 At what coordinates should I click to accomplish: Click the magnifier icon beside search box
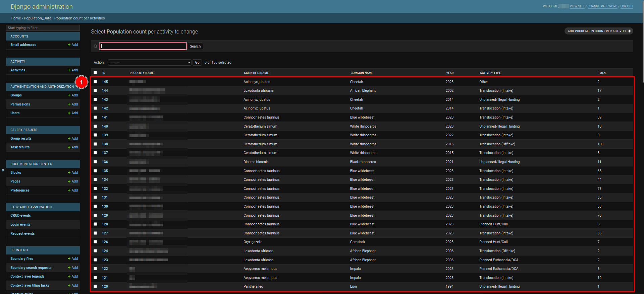pos(96,47)
